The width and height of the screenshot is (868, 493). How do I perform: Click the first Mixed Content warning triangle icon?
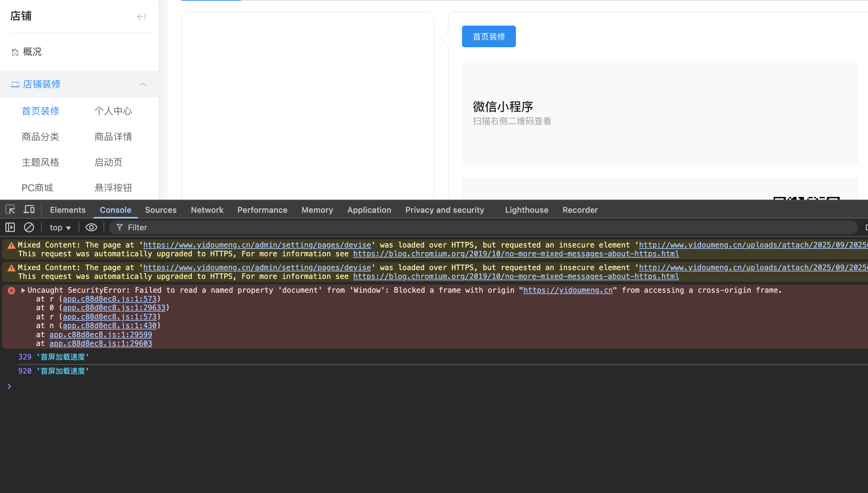11,245
